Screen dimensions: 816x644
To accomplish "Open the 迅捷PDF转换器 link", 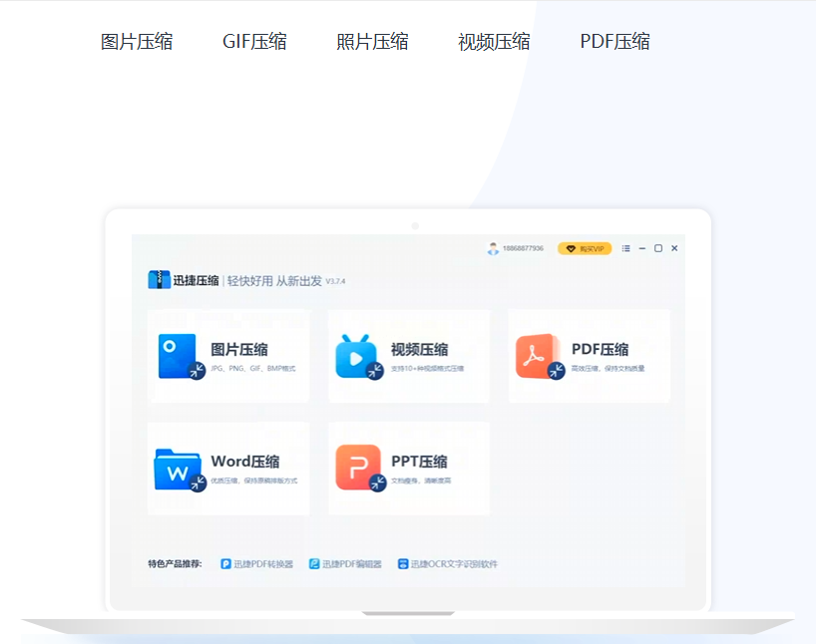I will pos(263,564).
